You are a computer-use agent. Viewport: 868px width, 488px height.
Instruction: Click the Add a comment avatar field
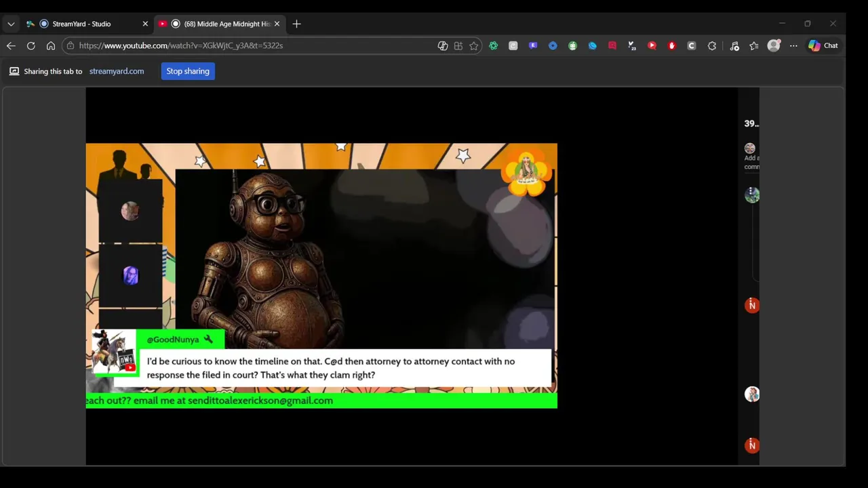pyautogui.click(x=750, y=148)
